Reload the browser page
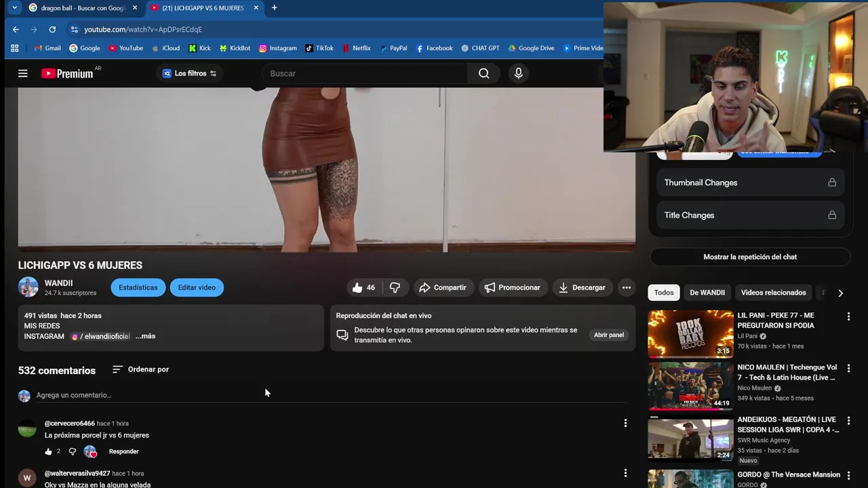This screenshot has width=868, height=488. pos(52,29)
